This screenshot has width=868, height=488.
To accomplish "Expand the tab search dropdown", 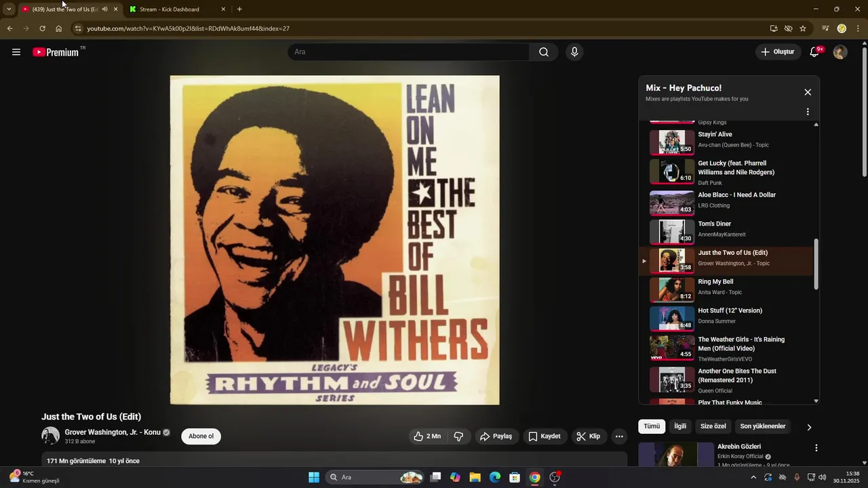I will (x=9, y=9).
